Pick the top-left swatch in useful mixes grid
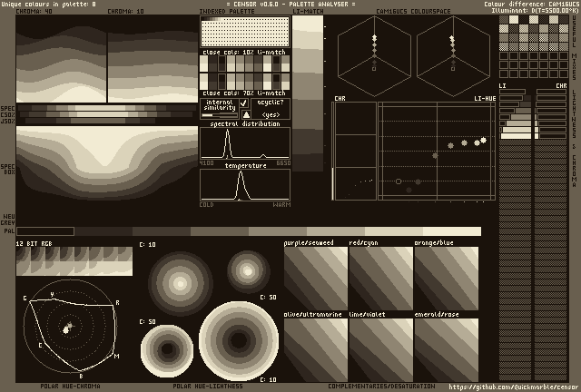The height and width of the screenshot is (392, 581). point(504,22)
